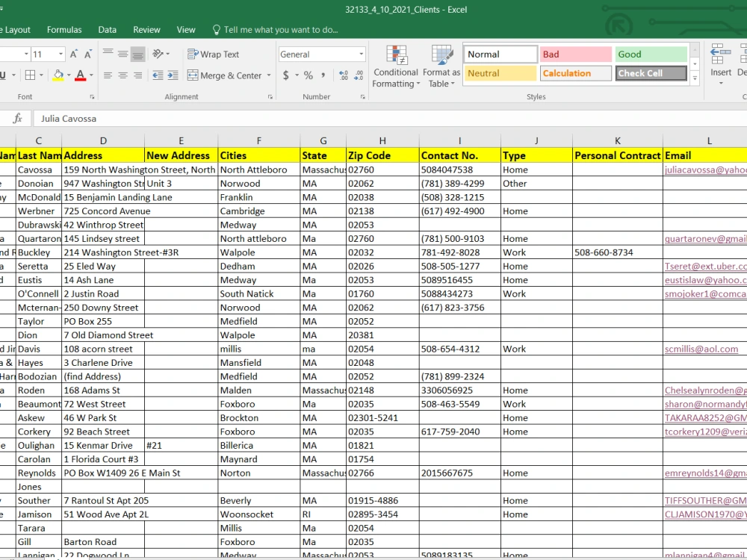Click the Increase Font Size icon
This screenshot has width=747, height=560.
click(73, 55)
